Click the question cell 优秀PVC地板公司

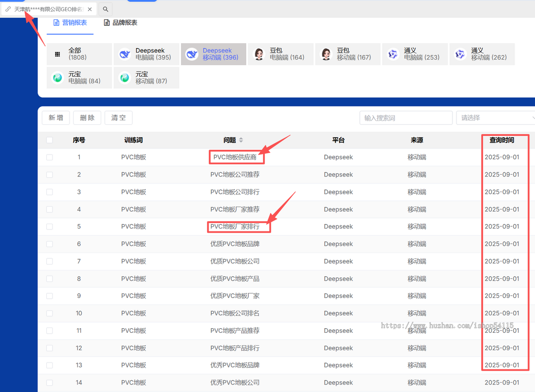click(x=235, y=383)
